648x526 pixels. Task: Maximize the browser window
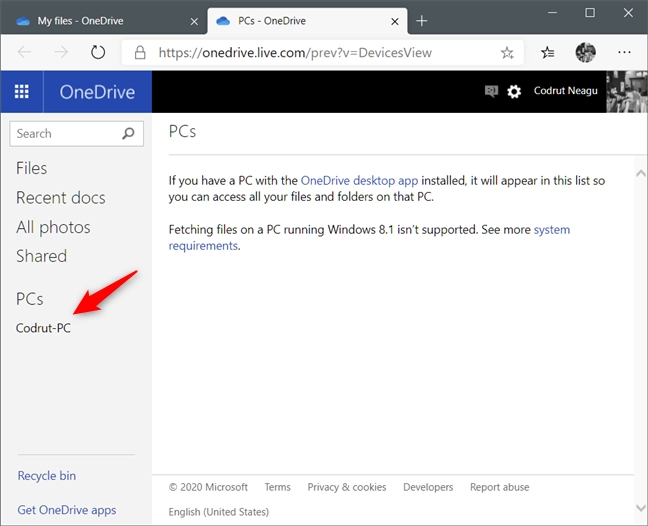590,12
